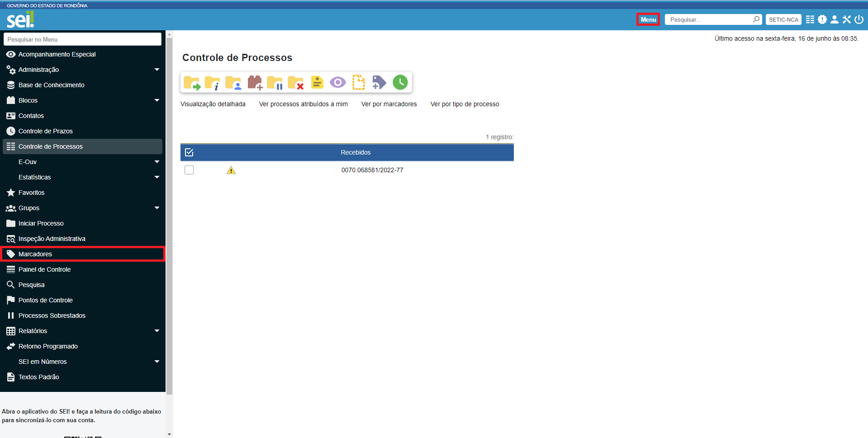The image size is (868, 438).
Task: Open the Anotações yellow note icon
Action: pos(317,82)
